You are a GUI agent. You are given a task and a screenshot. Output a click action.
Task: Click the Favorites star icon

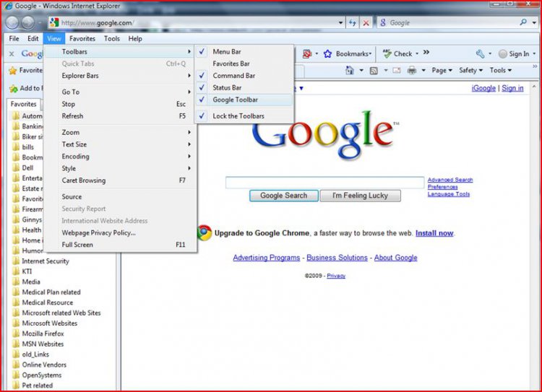point(13,71)
